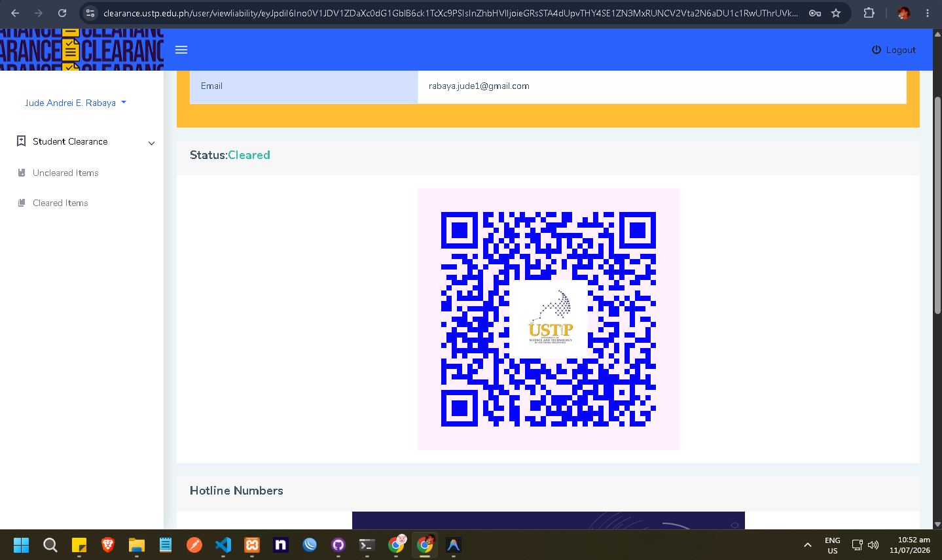Open the saved password key icon

point(815,13)
